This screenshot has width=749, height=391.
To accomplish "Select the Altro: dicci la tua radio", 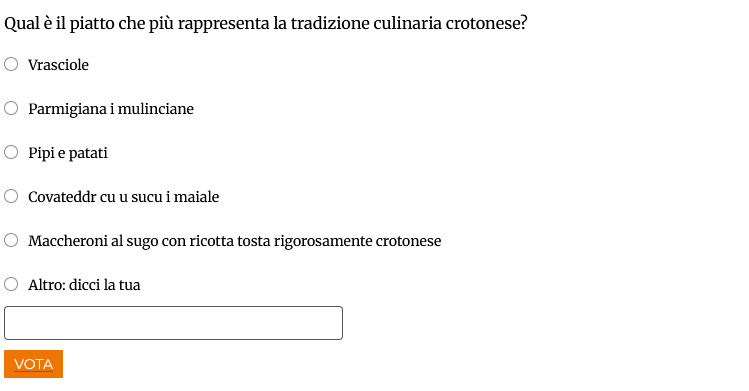I will pos(11,284).
